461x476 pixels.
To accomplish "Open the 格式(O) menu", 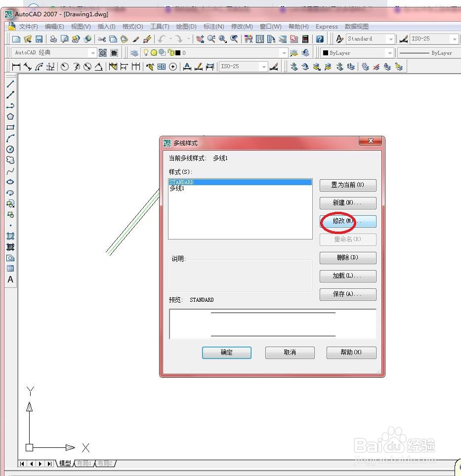I will [133, 27].
